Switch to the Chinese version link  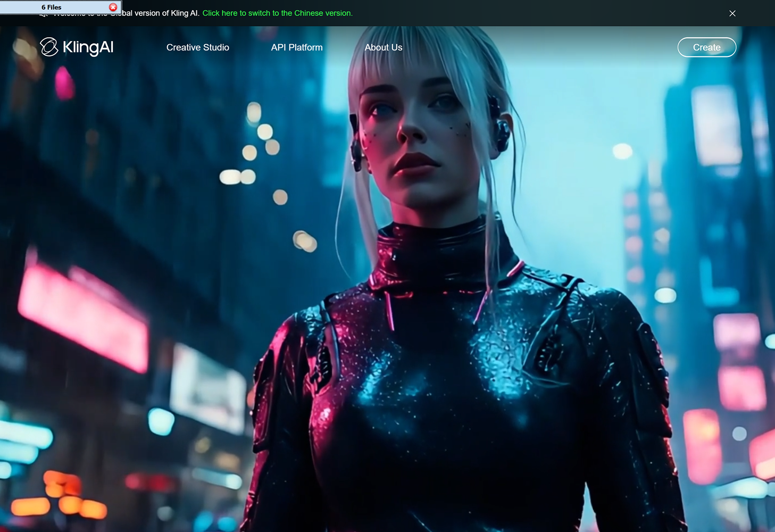coord(278,13)
